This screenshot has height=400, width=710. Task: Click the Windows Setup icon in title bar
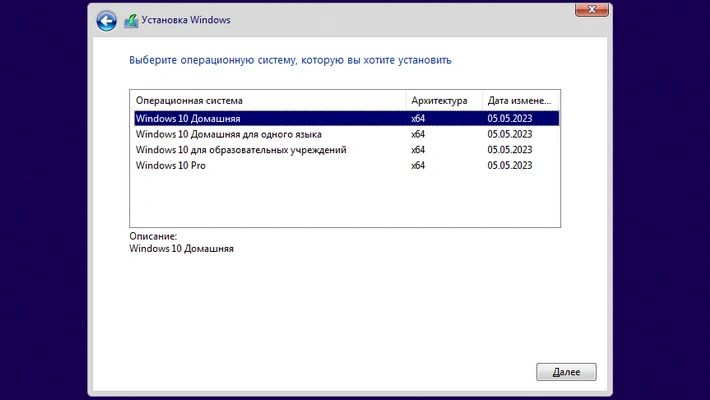[x=131, y=21]
